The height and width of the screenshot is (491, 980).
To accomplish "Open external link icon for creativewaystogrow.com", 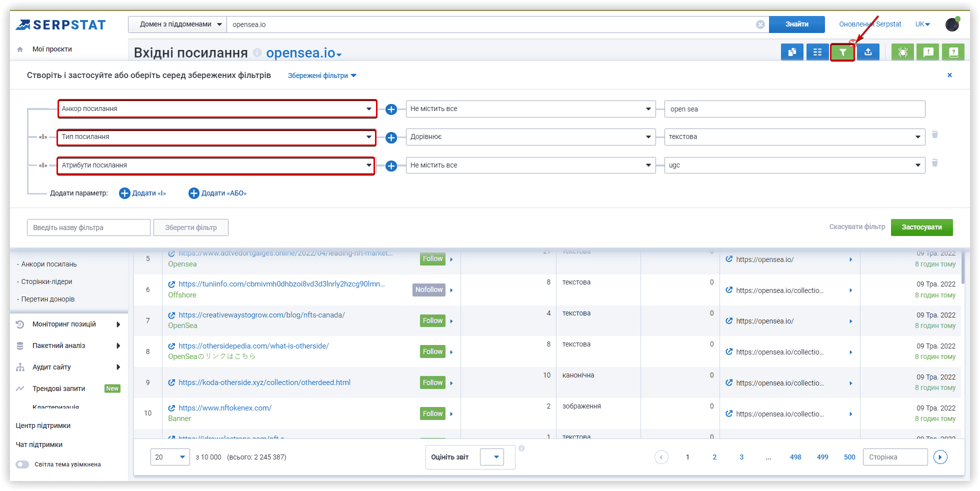I will (171, 315).
